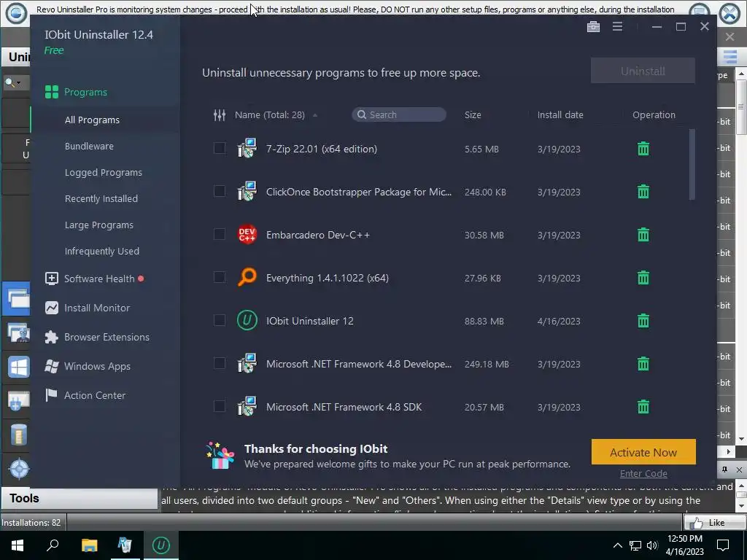Viewport: 747px width, 560px height.
Task: Sort the list by Size column
Action: coord(473,114)
